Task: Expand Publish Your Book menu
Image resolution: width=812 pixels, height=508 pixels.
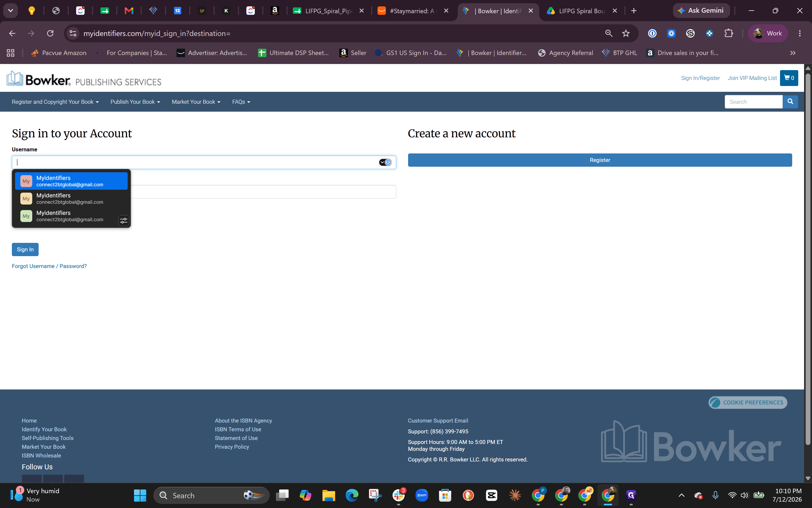Action: click(135, 102)
